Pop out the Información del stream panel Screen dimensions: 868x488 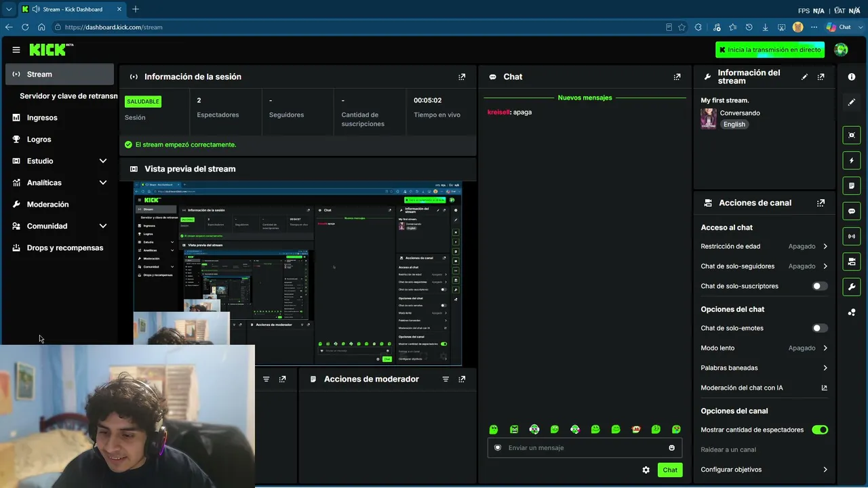[x=821, y=77]
